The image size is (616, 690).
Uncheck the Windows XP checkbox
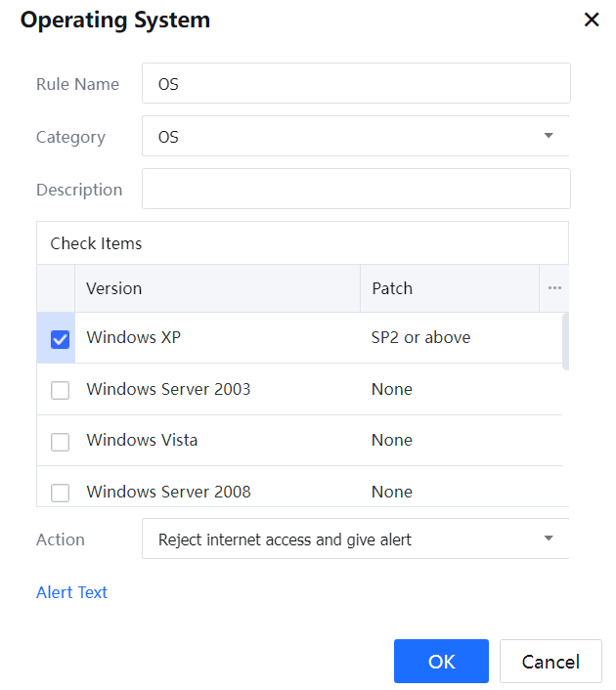pos(60,339)
